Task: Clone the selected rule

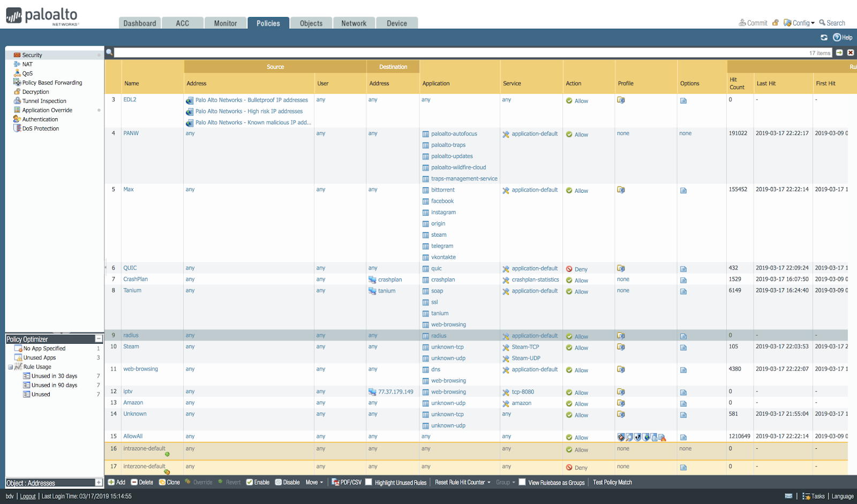Action: [x=169, y=482]
